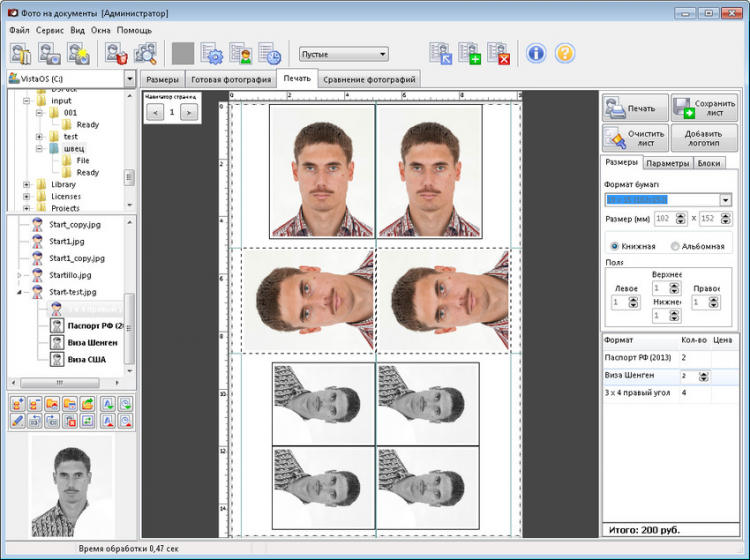This screenshot has height=560, width=750.
Task: Open the VistaOS (C:) drive dropdown
Action: [130, 78]
